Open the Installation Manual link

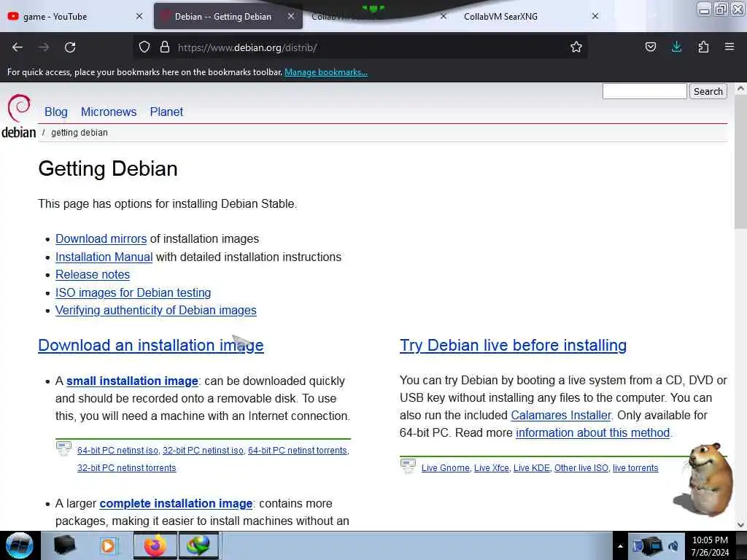104,257
